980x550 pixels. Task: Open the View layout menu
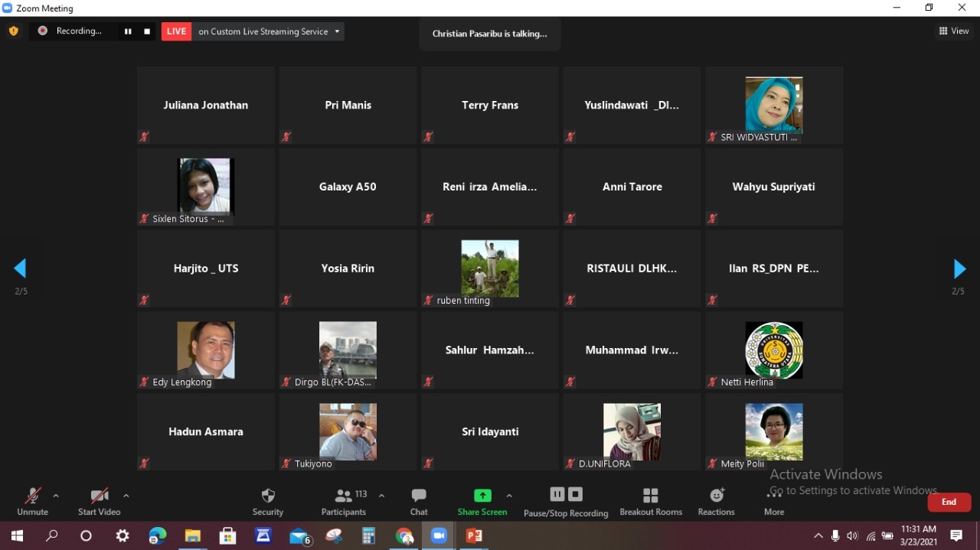[x=954, y=31]
